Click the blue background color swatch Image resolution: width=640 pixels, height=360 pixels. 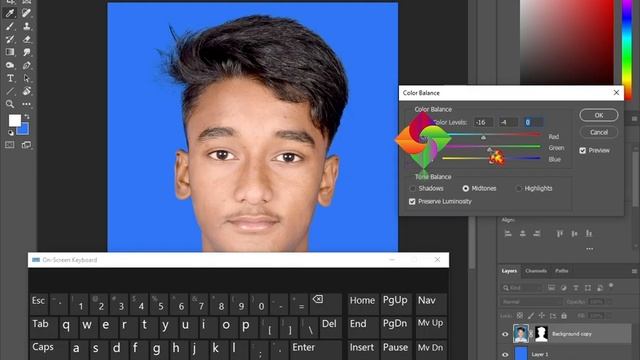coord(24,129)
